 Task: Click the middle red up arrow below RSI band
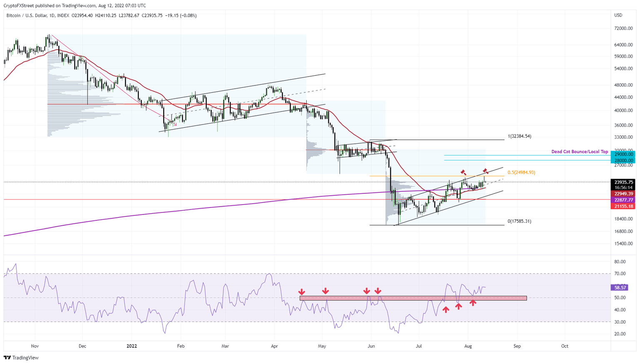click(458, 307)
